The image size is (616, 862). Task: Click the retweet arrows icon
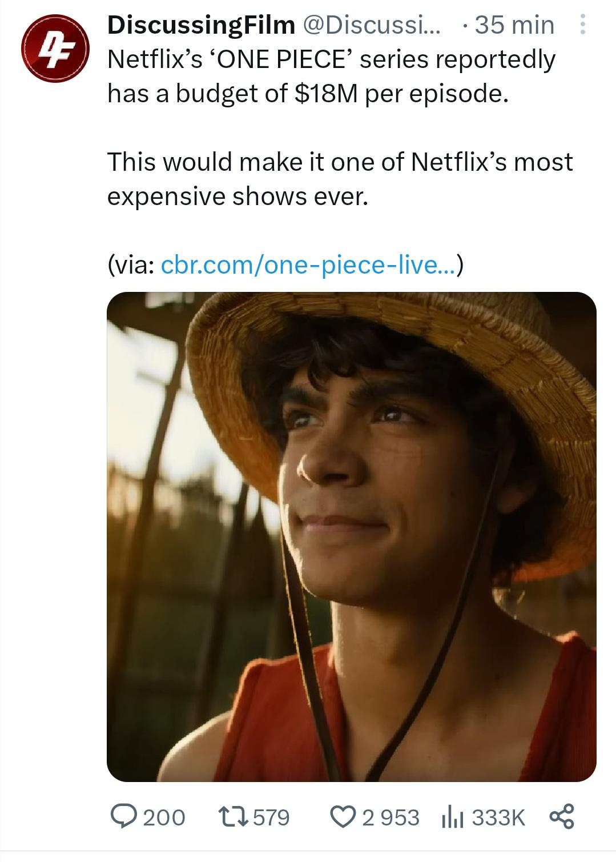[x=231, y=816]
